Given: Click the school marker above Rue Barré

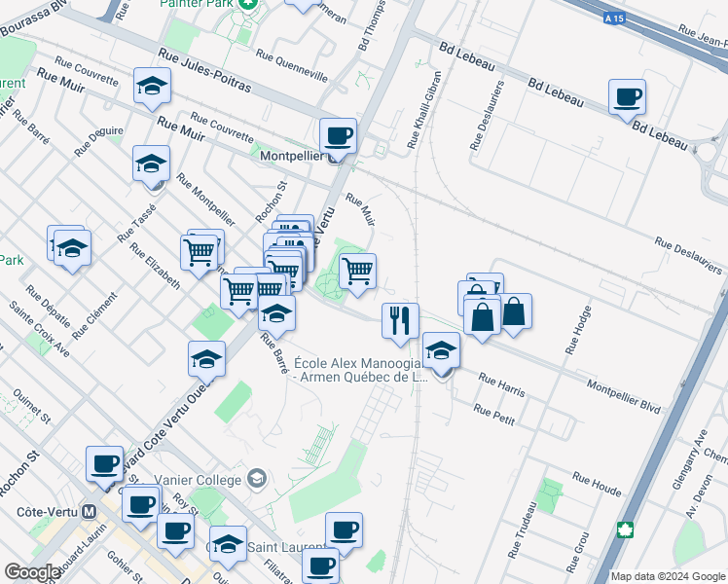Looking at the screenshot, I should (276, 315).
